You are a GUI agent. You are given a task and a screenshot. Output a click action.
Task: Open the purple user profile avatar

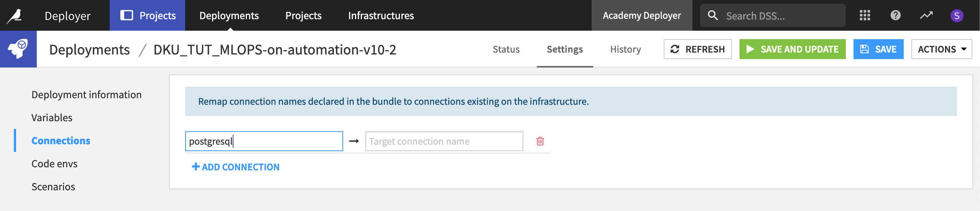[957, 16]
